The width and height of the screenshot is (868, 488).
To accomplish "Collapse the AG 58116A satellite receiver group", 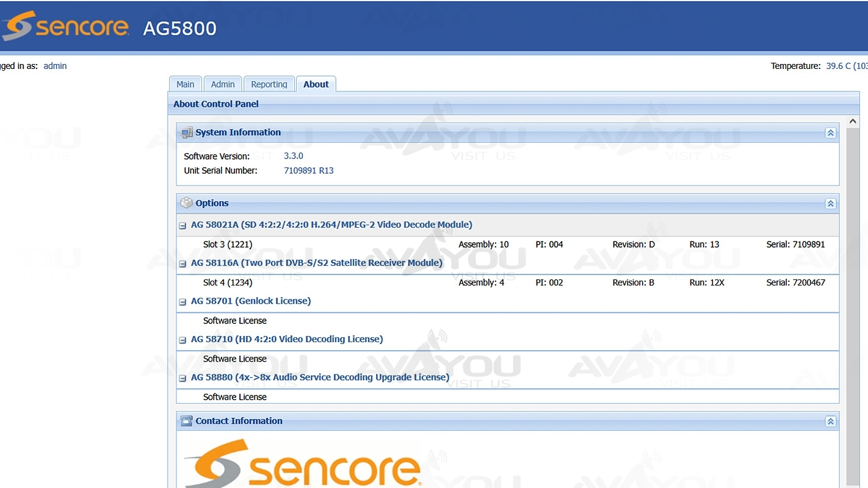I will pyautogui.click(x=183, y=264).
